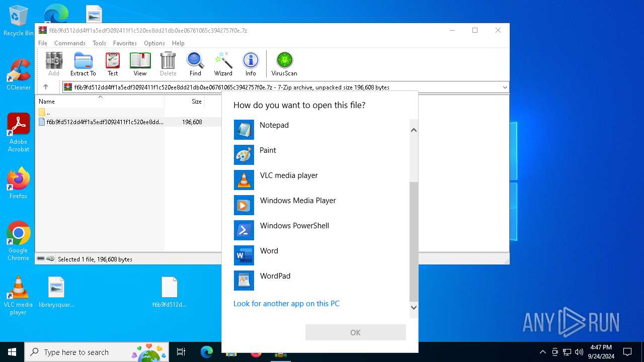This screenshot has width=644, height=362.
Task: Sort by the Size column header
Action: 185,101
